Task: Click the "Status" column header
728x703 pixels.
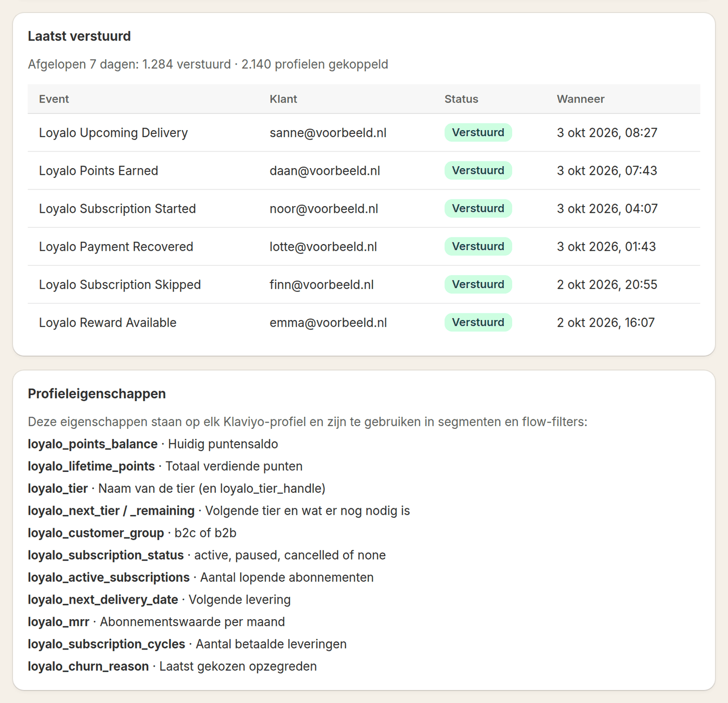Action: [461, 99]
